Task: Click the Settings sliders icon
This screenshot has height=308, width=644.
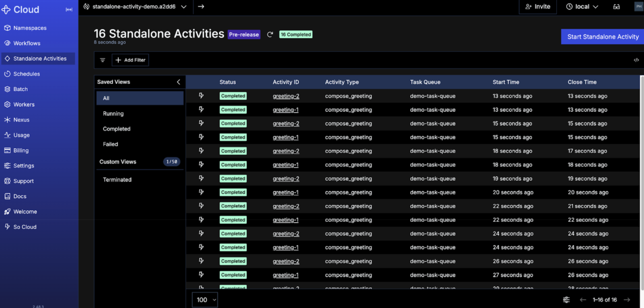Action: (7, 165)
